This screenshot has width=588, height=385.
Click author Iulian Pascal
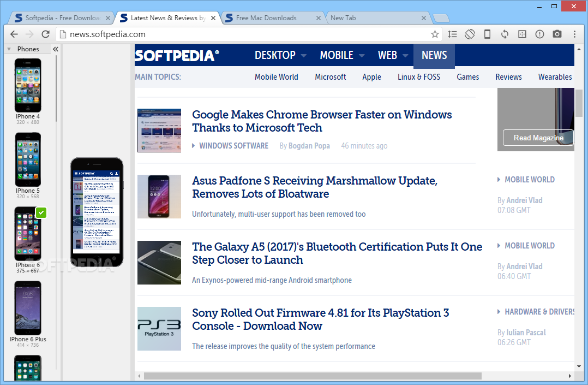tap(526, 333)
